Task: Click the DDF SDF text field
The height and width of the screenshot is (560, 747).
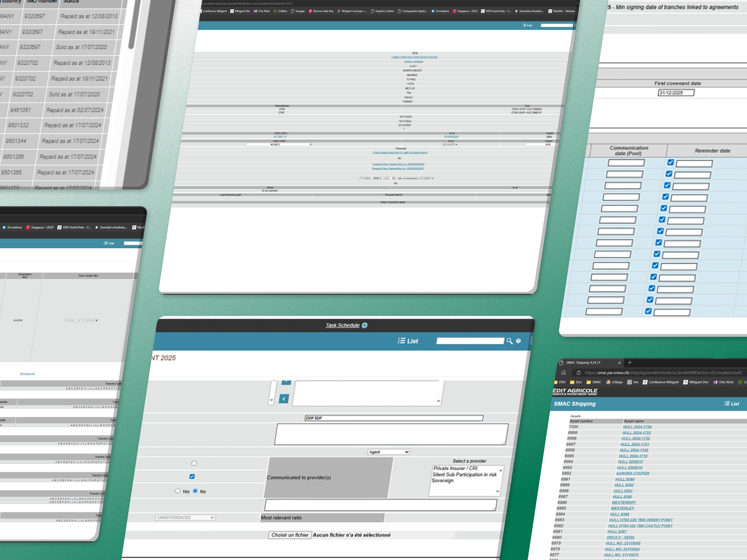Action: point(394,418)
